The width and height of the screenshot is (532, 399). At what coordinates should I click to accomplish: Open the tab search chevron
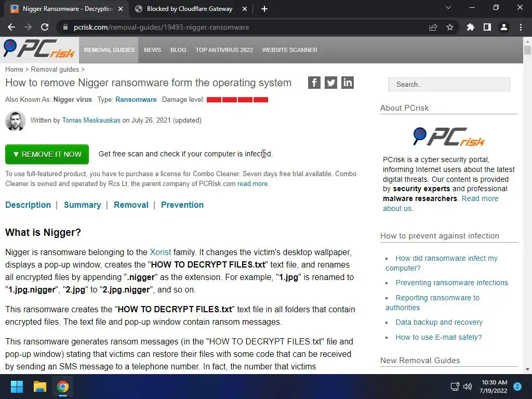pyautogui.click(x=448, y=7)
